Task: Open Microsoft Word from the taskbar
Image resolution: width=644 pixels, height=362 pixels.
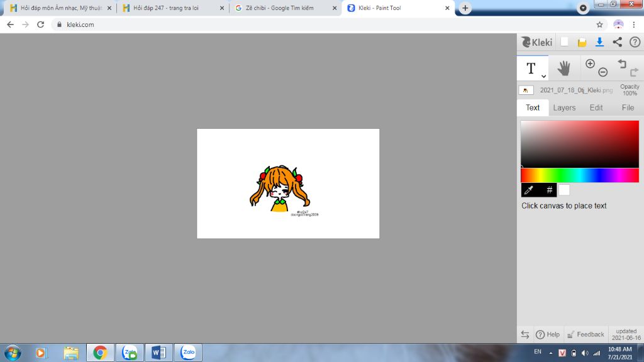Action: (x=158, y=353)
